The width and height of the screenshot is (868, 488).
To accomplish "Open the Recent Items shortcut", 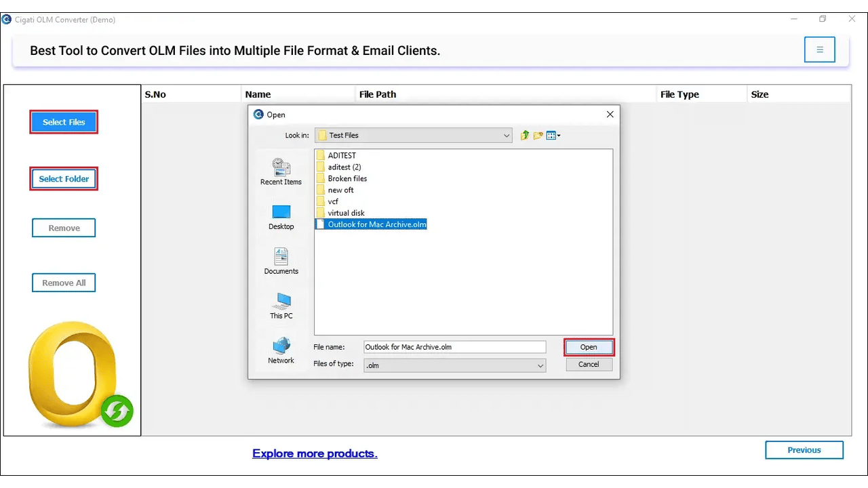I will [x=281, y=171].
